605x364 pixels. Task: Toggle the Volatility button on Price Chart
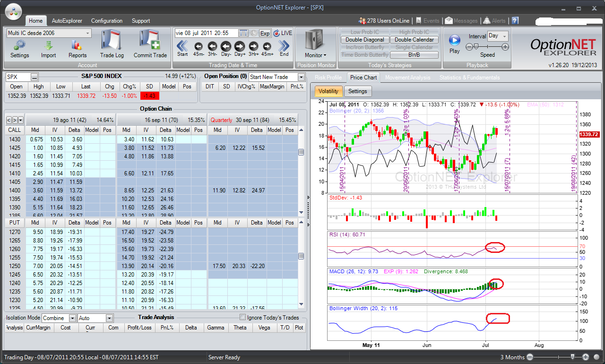(328, 91)
